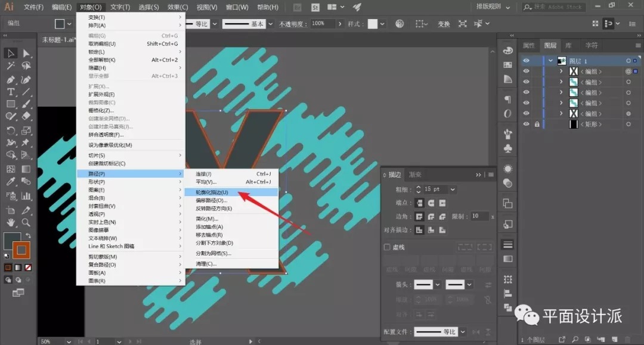Switch to the 渐变 gradient tab

pyautogui.click(x=415, y=175)
